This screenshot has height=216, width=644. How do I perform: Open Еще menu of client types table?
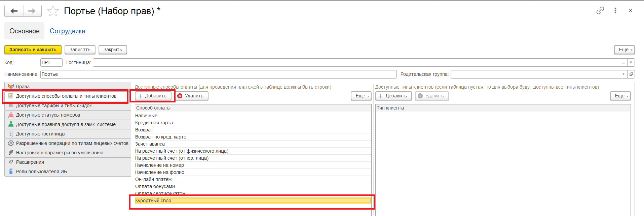pyautogui.click(x=620, y=96)
